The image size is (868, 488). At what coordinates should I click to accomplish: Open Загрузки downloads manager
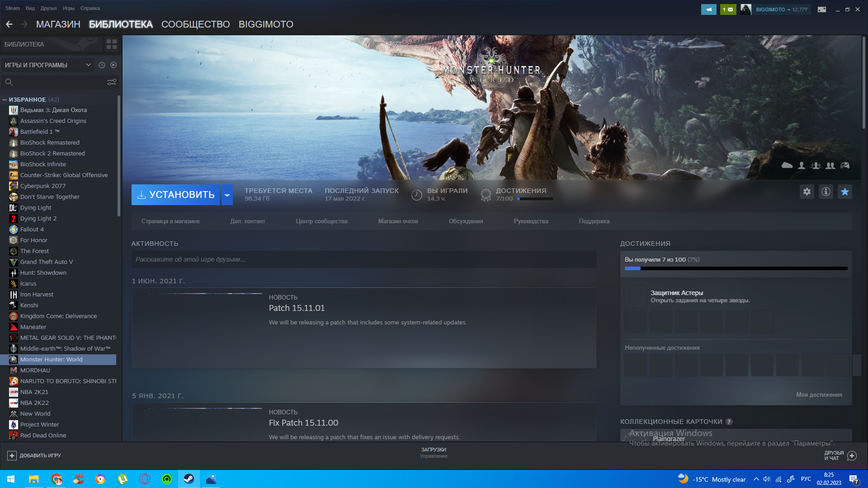click(x=434, y=453)
